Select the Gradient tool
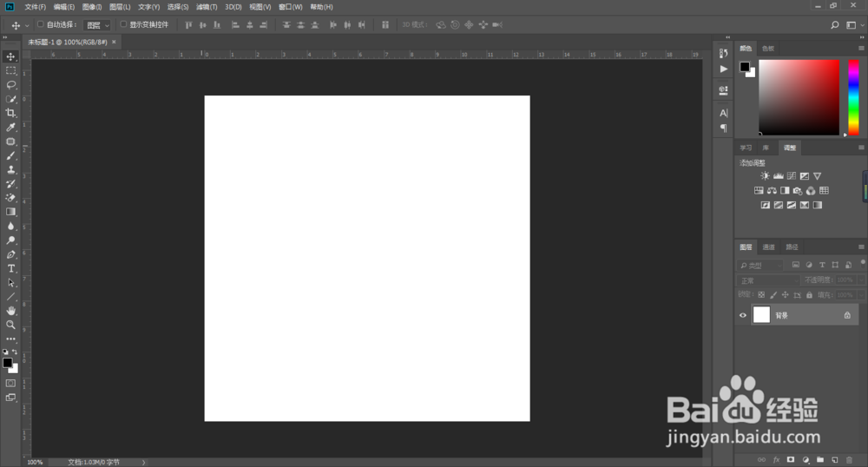The width and height of the screenshot is (868, 467). pyautogui.click(x=10, y=212)
